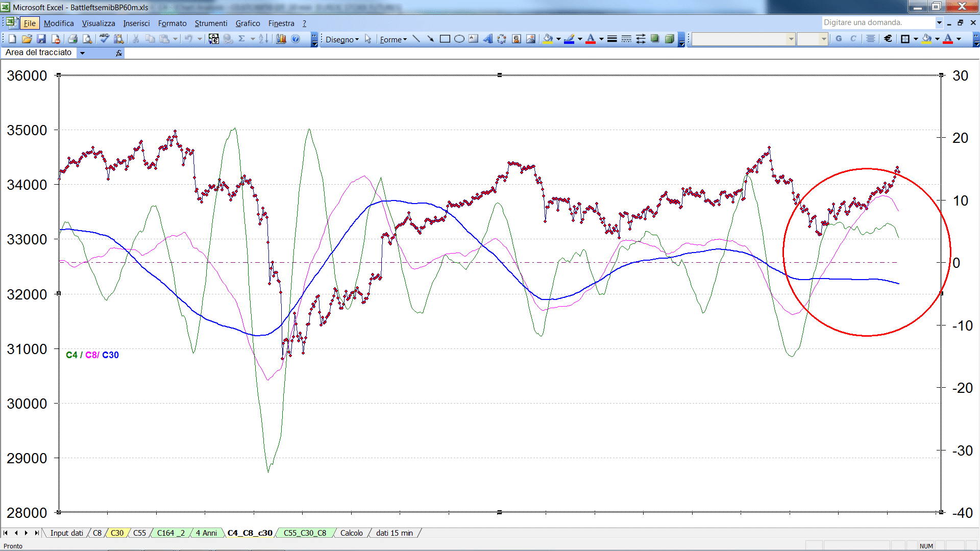Screen dimensions: 980x551
Task: Insert WordArt from drawing toolbar
Action: [488, 39]
